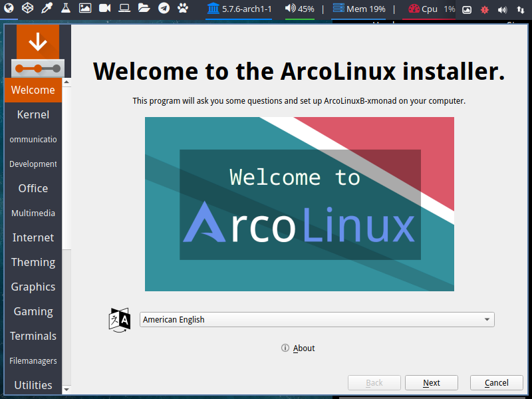Click the Cancel button

pos(496,383)
